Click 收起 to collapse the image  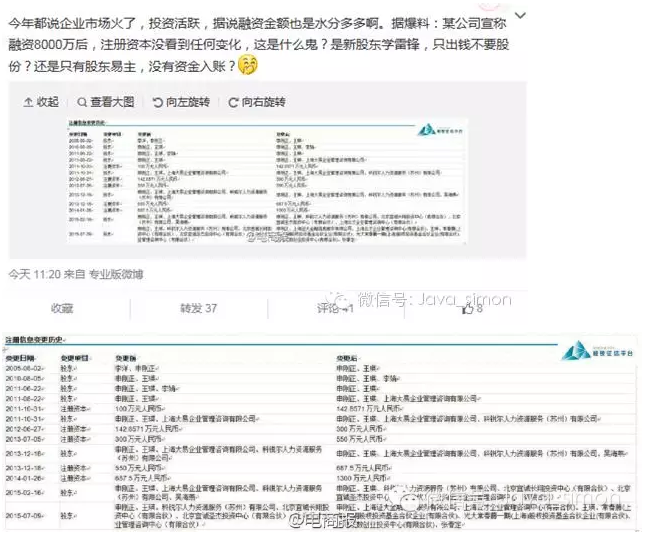pos(41,102)
